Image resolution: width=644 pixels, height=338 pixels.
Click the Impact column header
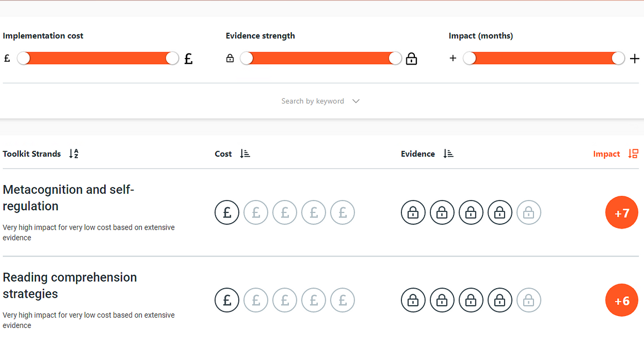pyautogui.click(x=606, y=154)
